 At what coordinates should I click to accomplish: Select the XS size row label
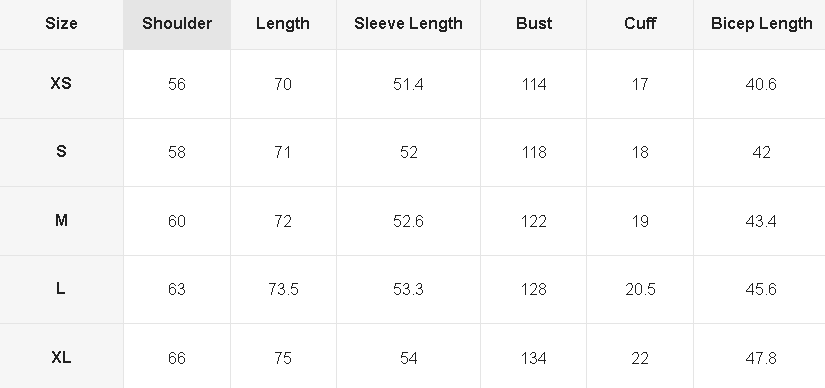tap(62, 84)
